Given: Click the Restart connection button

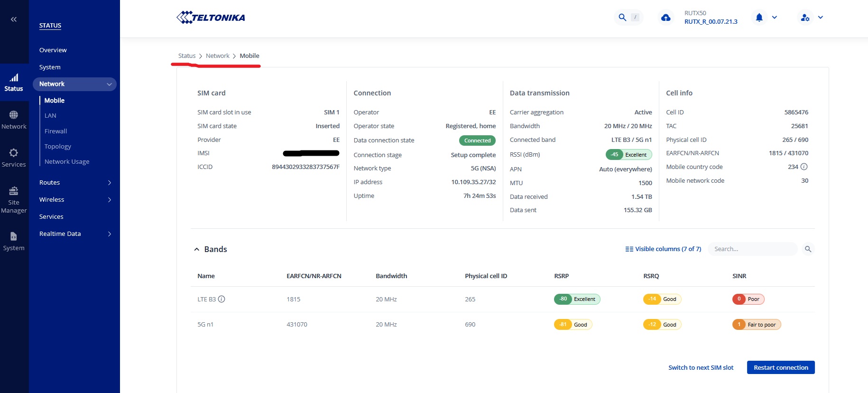Looking at the screenshot, I should (781, 367).
